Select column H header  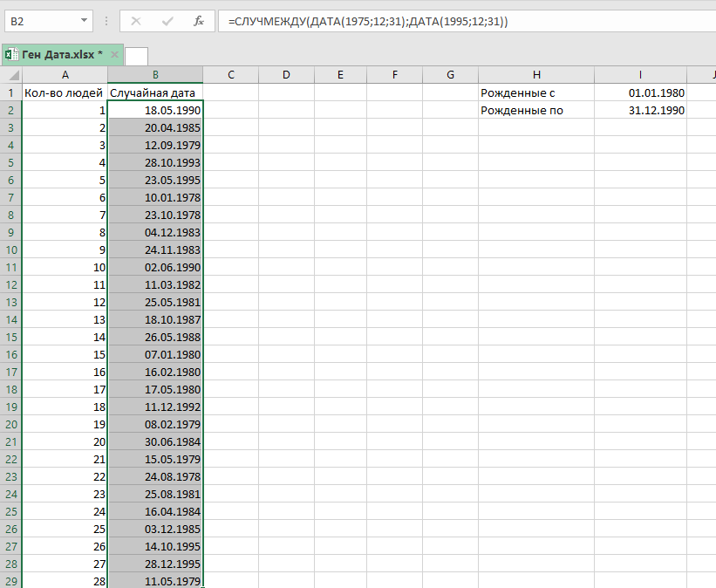(x=536, y=75)
